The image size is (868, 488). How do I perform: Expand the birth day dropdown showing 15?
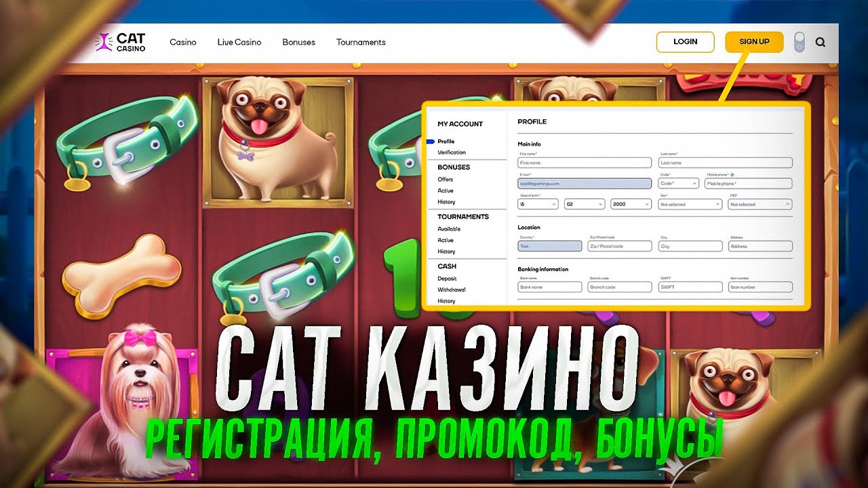538,204
